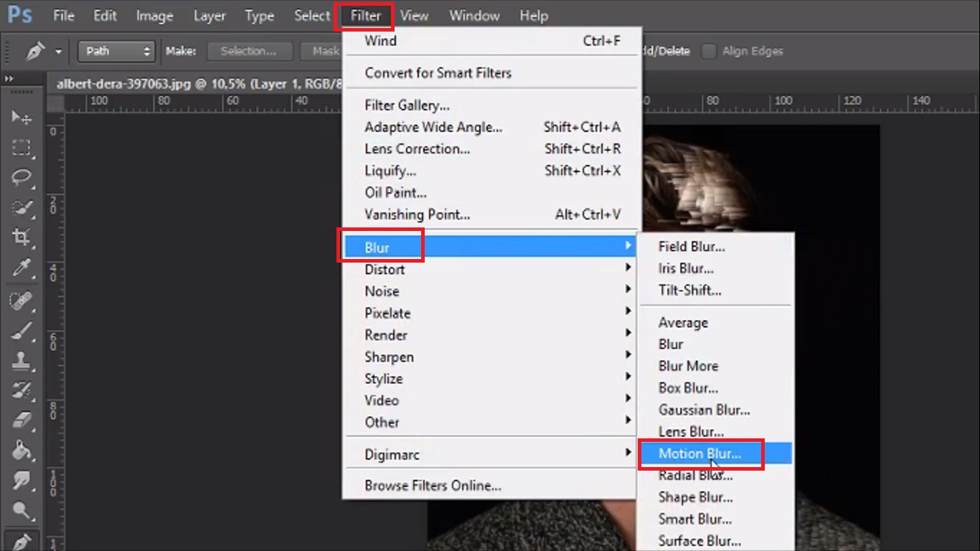This screenshot has width=980, height=551.
Task: Select the Rectangular Marquee tool
Action: click(x=22, y=148)
